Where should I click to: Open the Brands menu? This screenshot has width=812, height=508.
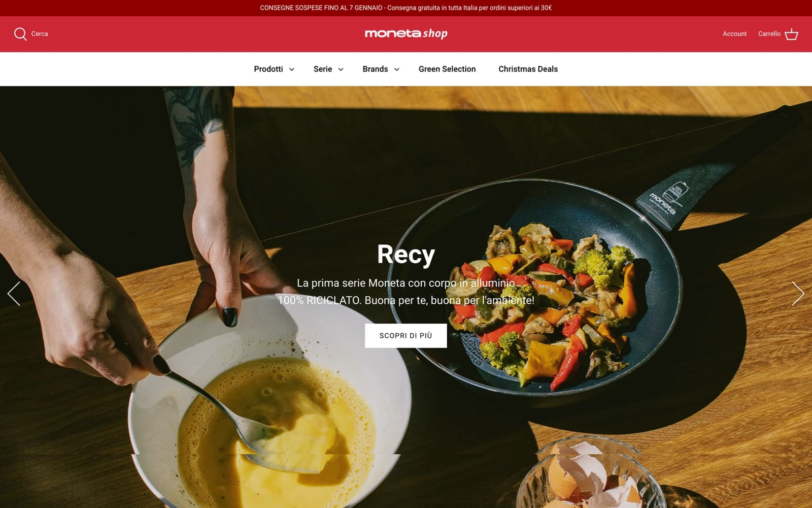375,69
